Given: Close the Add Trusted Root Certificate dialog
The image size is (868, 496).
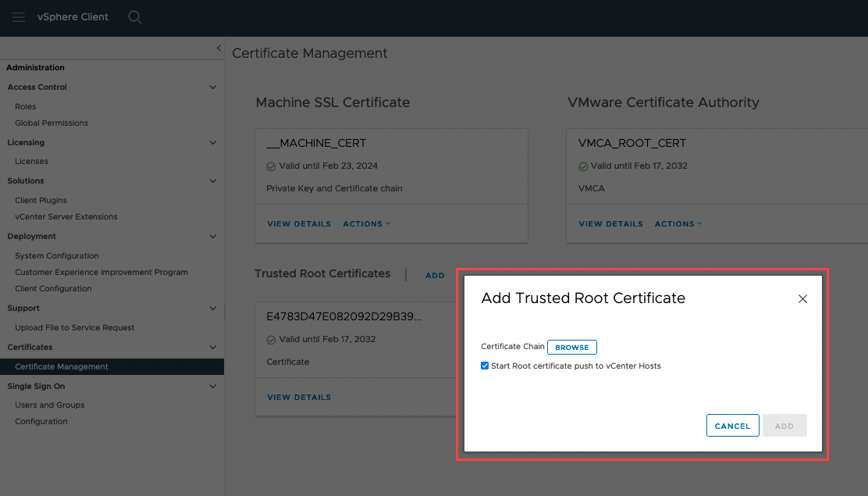Looking at the screenshot, I should (802, 299).
